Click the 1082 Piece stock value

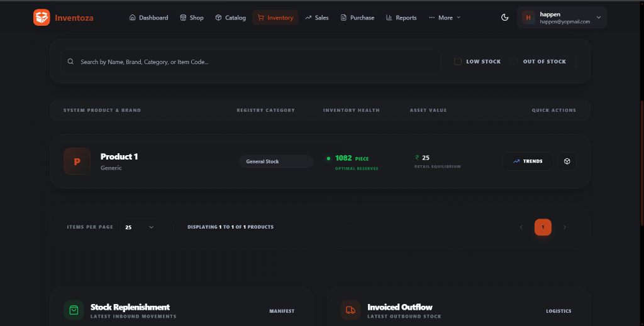[x=352, y=158]
